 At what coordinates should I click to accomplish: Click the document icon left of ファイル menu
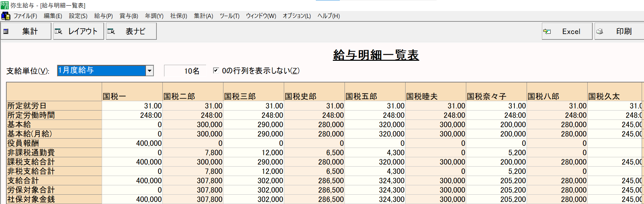6,16
